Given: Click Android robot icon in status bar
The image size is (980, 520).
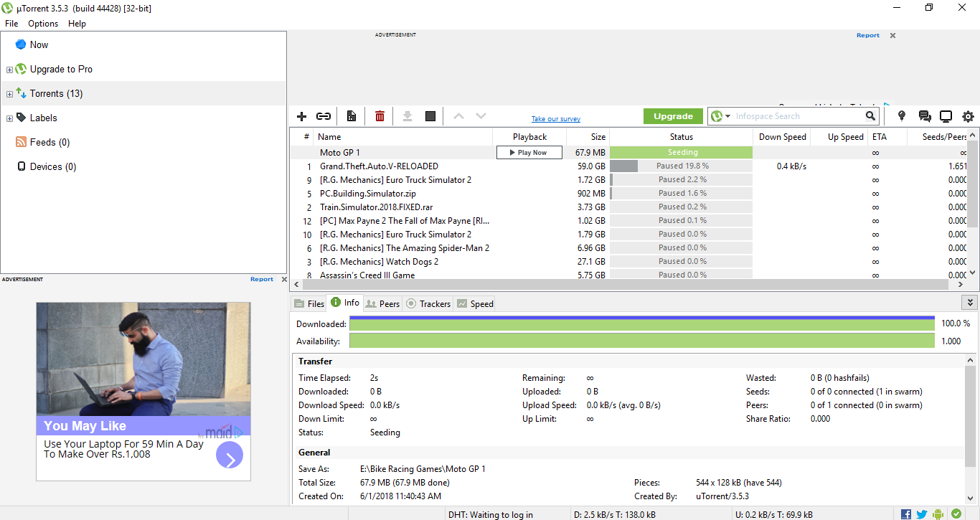Looking at the screenshot, I should (938, 514).
